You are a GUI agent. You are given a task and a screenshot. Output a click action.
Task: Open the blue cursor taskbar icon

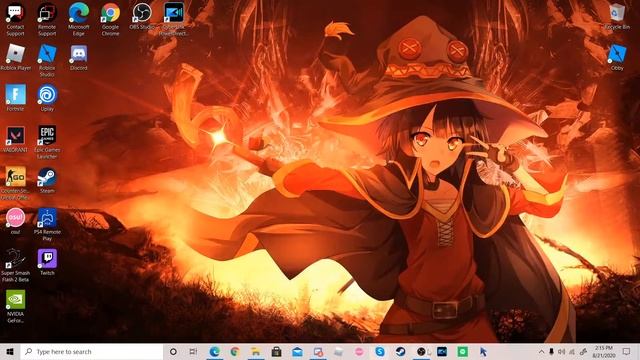[x=483, y=351]
